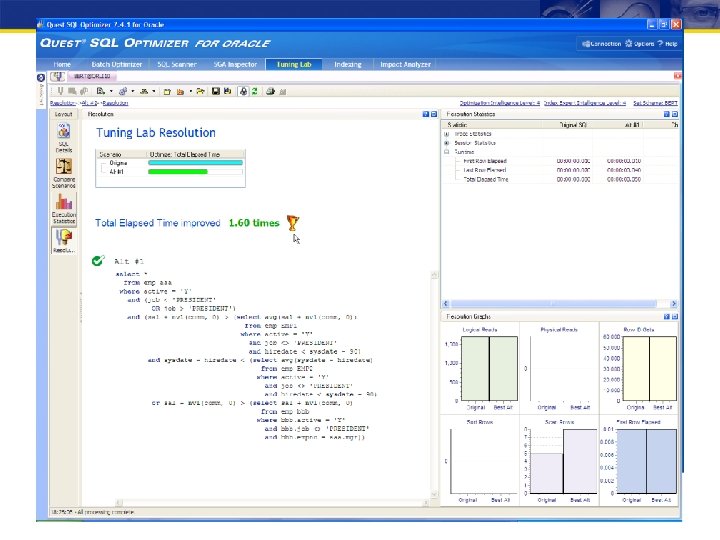
Task: Click up arrow of SQL text scrollbar
Action: 434,275
